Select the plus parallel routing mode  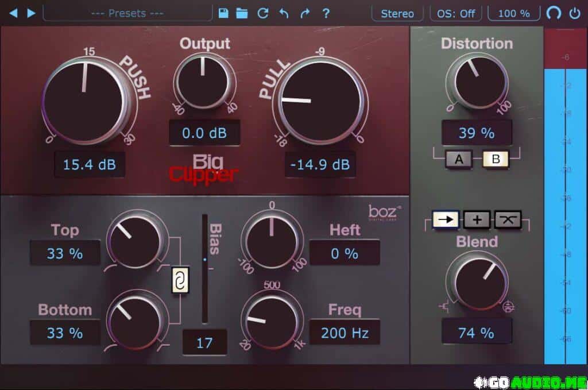[x=477, y=219]
